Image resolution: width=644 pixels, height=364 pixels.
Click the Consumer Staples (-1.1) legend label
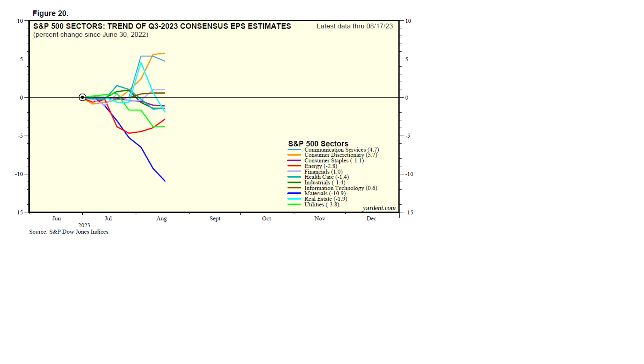point(334,160)
